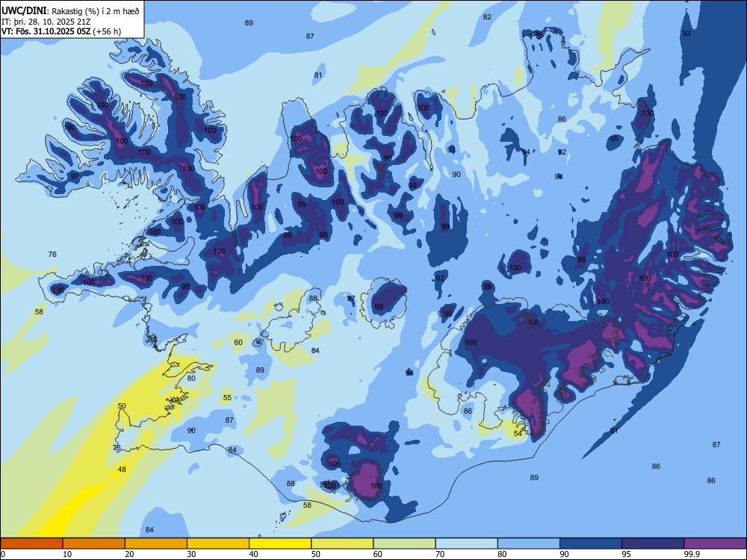This screenshot has height=560, width=747.
Task: Click the purple legend swatch above 99.9
Action: click(x=715, y=544)
